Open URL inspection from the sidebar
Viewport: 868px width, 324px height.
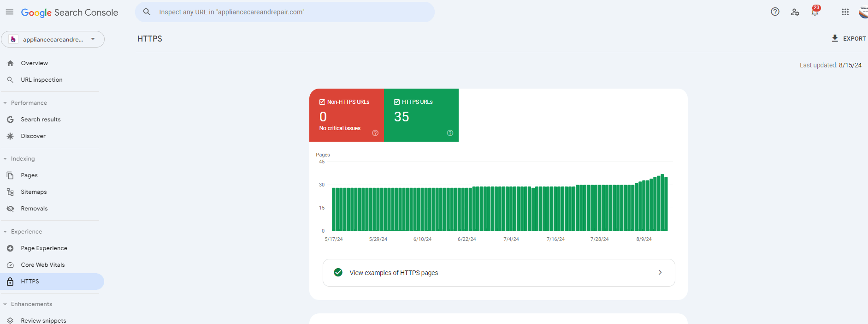(x=41, y=80)
